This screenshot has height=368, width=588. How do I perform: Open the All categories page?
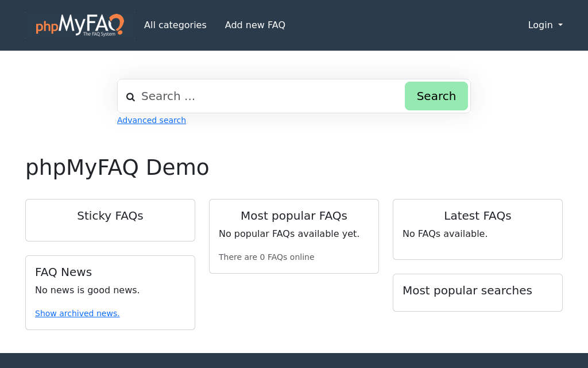pos(175,25)
